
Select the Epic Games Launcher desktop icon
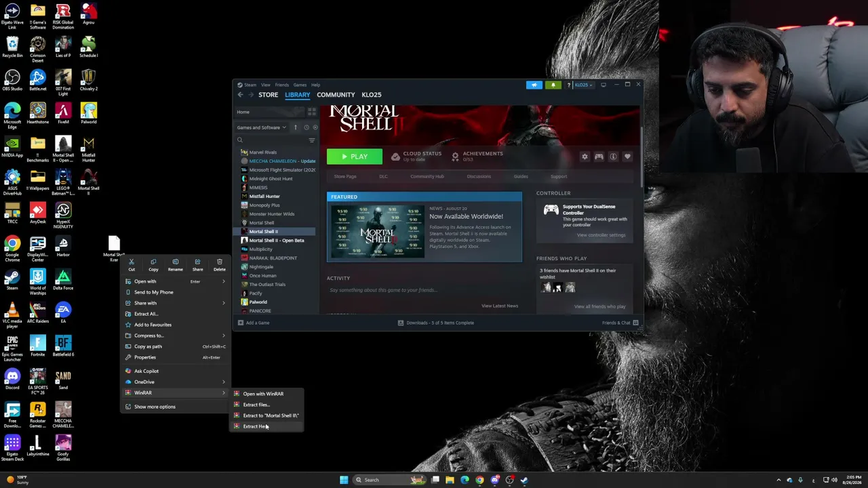tap(12, 348)
